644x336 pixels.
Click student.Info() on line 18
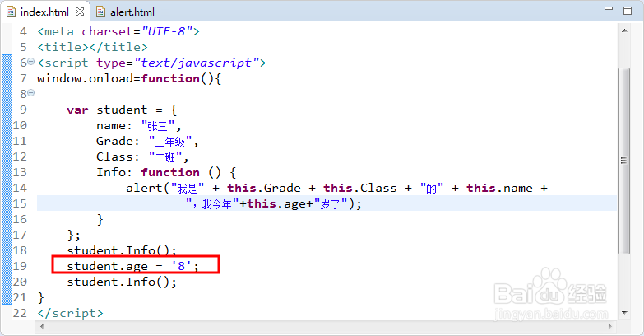(122, 250)
